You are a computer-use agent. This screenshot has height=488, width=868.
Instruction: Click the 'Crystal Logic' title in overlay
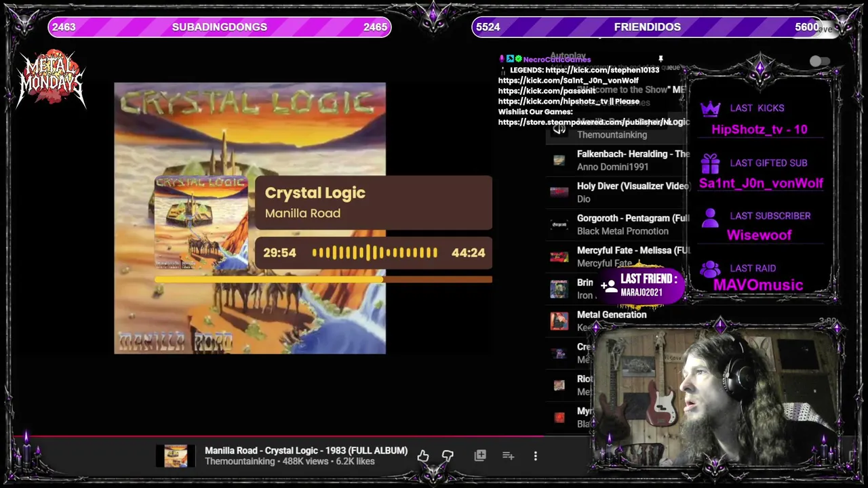coord(315,192)
